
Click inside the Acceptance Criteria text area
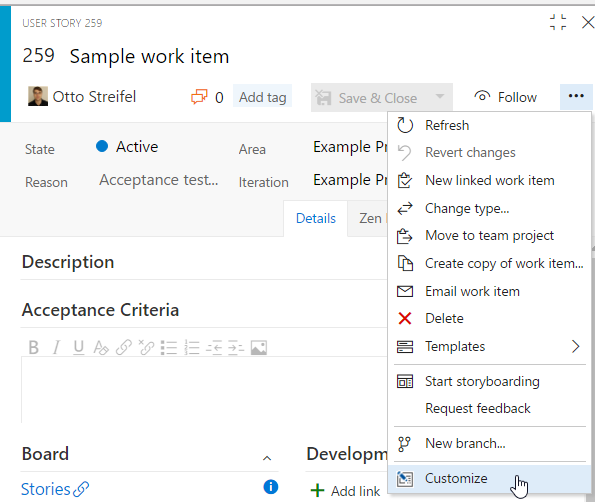204,390
